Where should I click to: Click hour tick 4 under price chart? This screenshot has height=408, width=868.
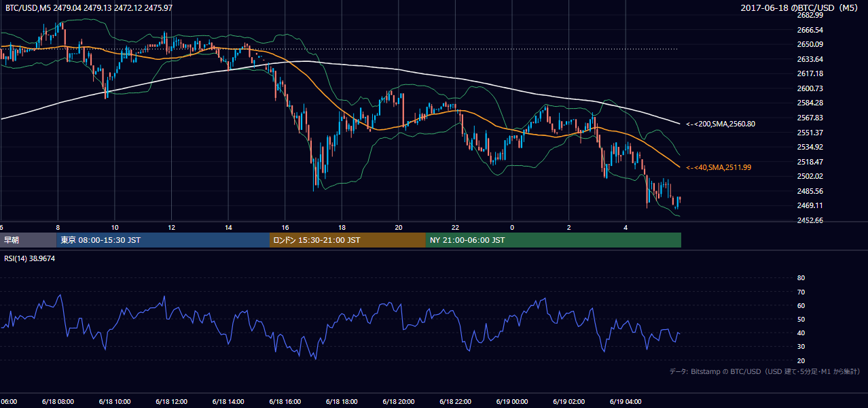pos(626,227)
